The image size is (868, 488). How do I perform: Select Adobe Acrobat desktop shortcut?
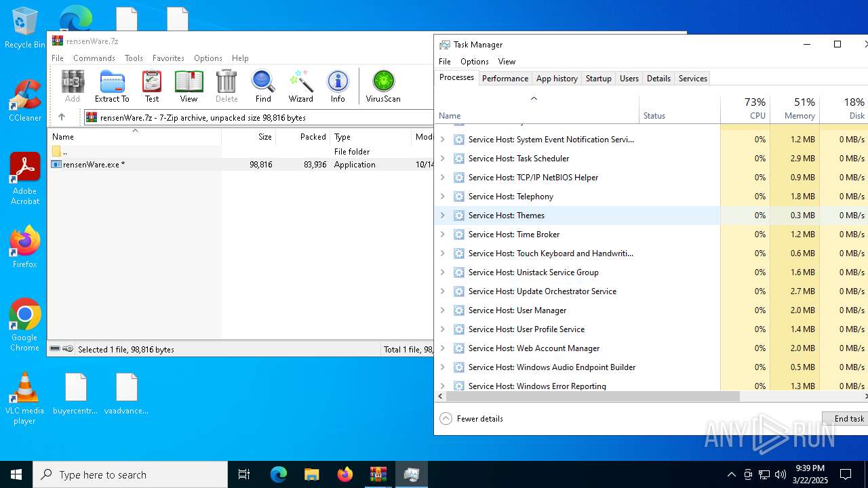[24, 179]
